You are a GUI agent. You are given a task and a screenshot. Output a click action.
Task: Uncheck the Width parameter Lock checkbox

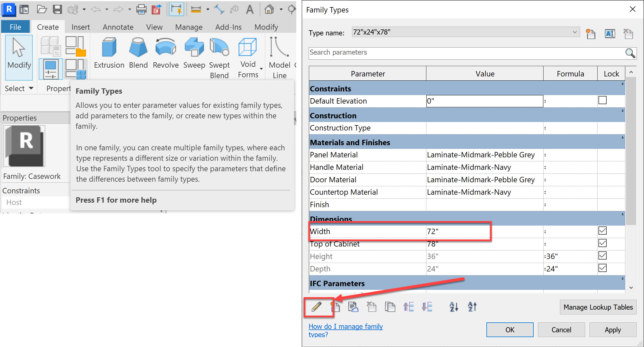pos(602,230)
